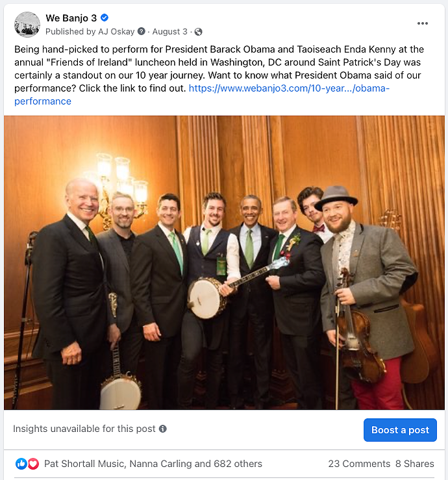Click the Boost a post button
Viewport: 448px width, 480px height.
400,430
